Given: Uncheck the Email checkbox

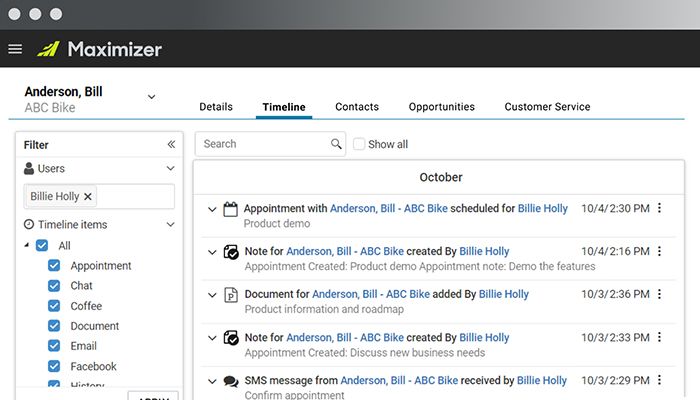Looking at the screenshot, I should (x=54, y=346).
